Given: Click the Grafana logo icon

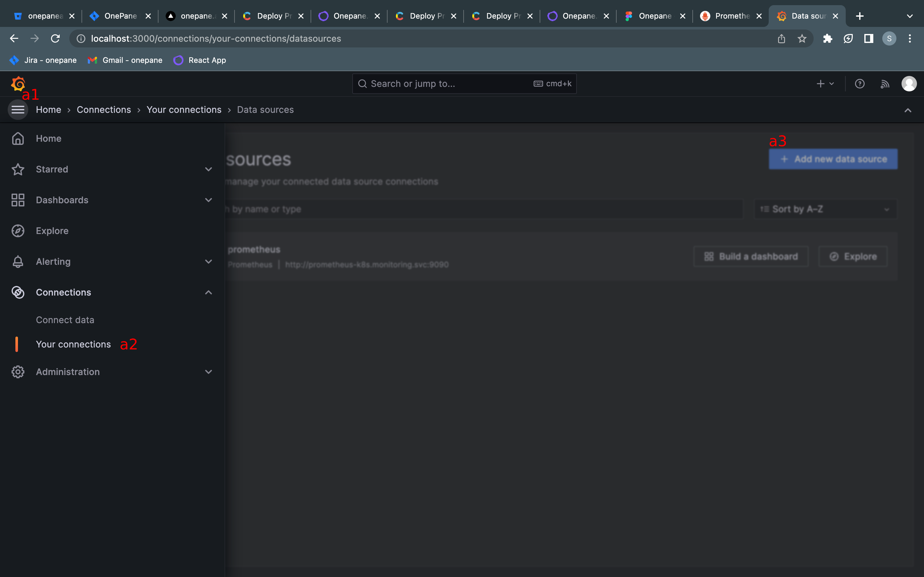Looking at the screenshot, I should (18, 83).
